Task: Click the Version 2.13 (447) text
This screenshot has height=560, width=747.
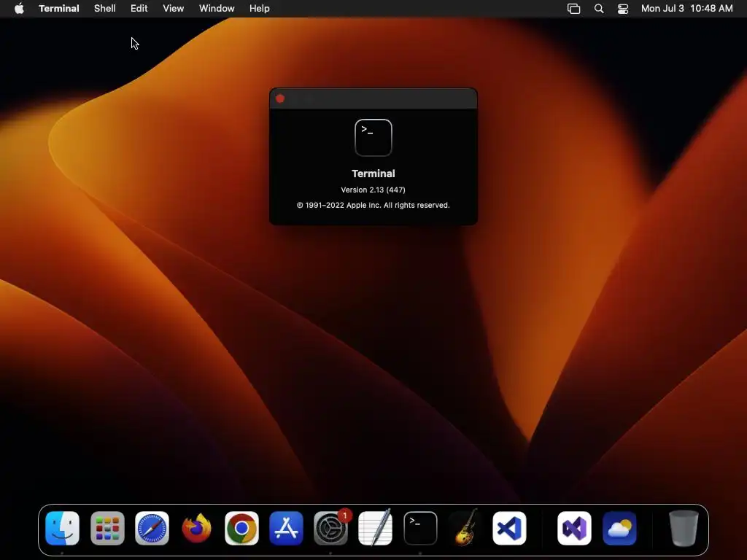Action: [373, 190]
